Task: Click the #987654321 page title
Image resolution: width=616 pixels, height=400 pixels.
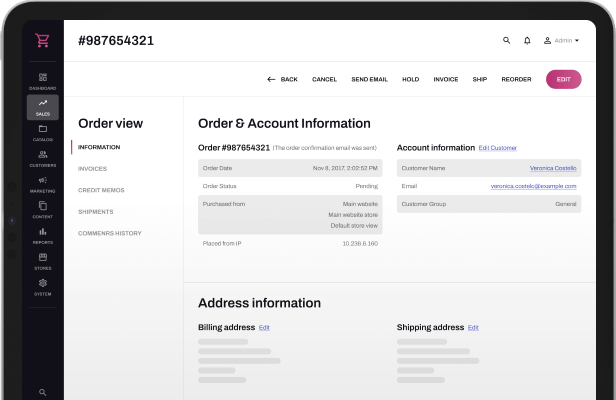Action: (116, 40)
